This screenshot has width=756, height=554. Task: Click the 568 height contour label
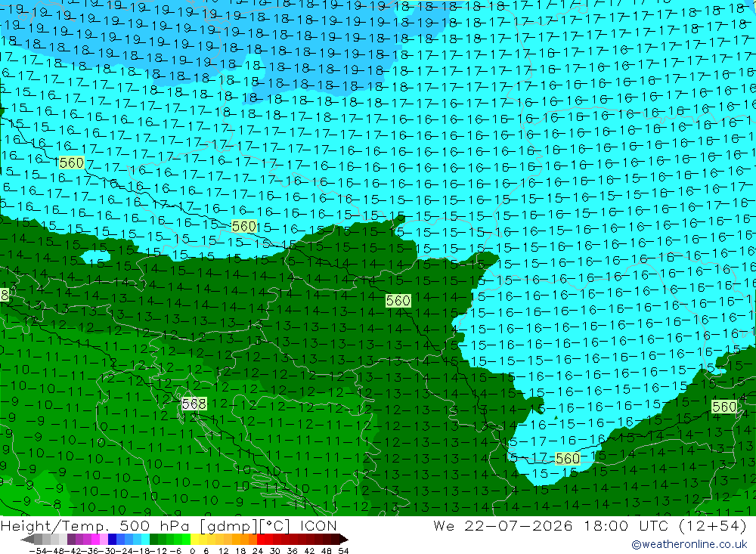(x=194, y=404)
